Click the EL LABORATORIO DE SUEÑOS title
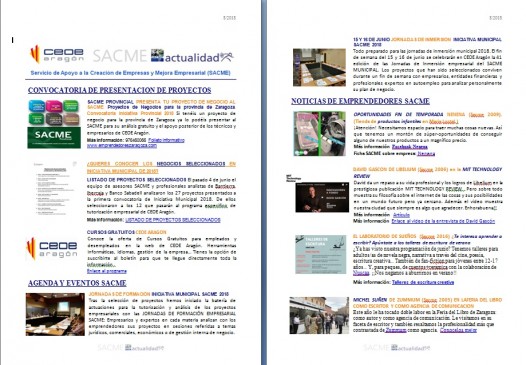 [x=427, y=239]
